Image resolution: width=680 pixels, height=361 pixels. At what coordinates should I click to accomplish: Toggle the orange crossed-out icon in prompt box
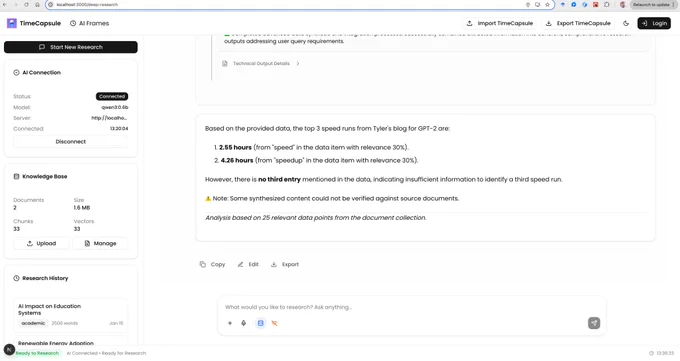pyautogui.click(x=274, y=323)
